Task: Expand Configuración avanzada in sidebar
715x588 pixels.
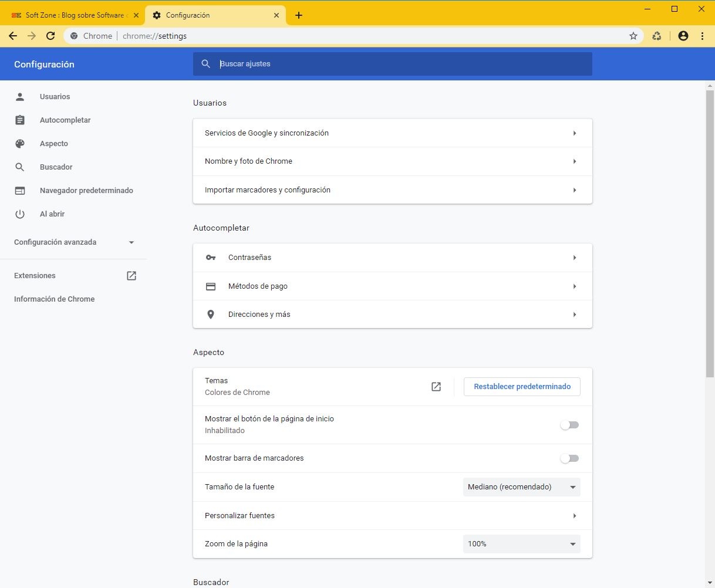Action: click(74, 242)
